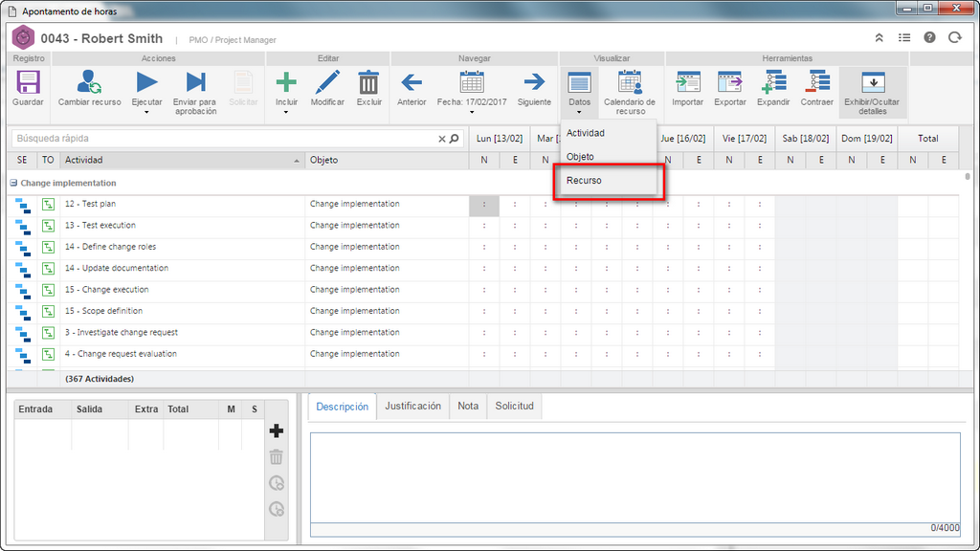Click the Búsqueda rápida search field

225,138
